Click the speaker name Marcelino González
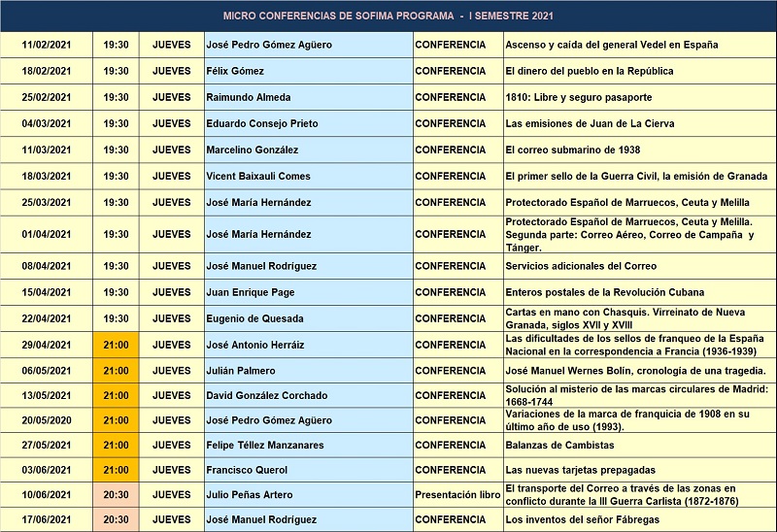This screenshot has width=777, height=532. pyautogui.click(x=253, y=150)
